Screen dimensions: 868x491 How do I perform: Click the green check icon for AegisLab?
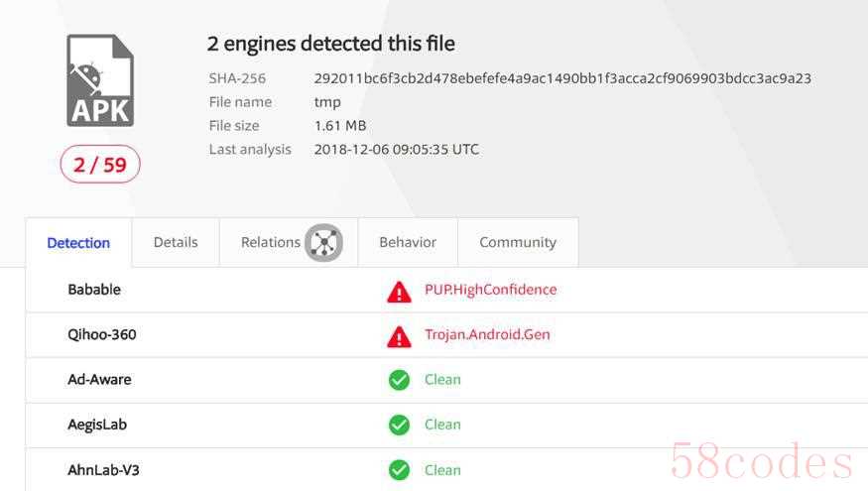point(399,426)
